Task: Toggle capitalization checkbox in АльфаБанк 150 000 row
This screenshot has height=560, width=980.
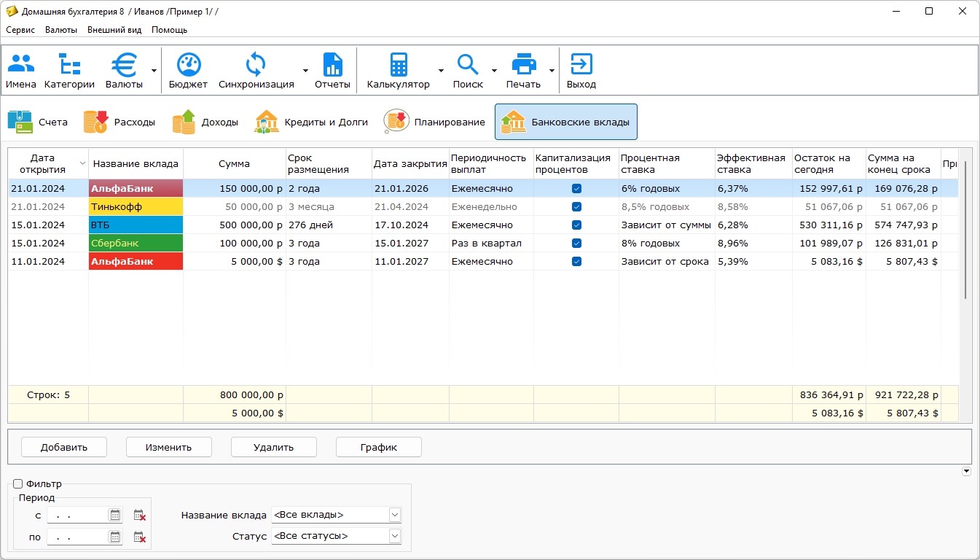Action: coord(576,188)
